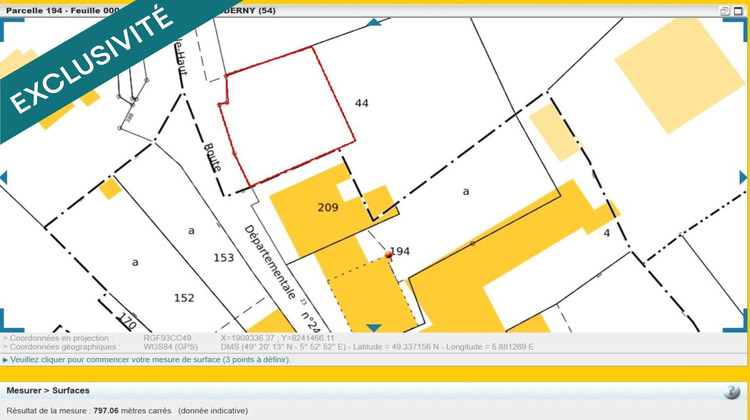Select parcel label 152 on the map
The width and height of the screenshot is (750, 420).
click(x=184, y=298)
